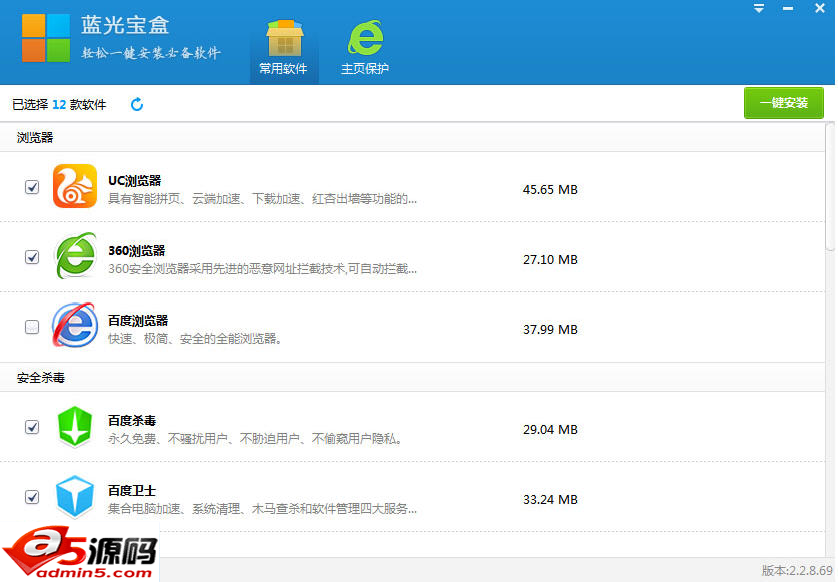Check the 百度浏览器 checkbox

[32, 327]
